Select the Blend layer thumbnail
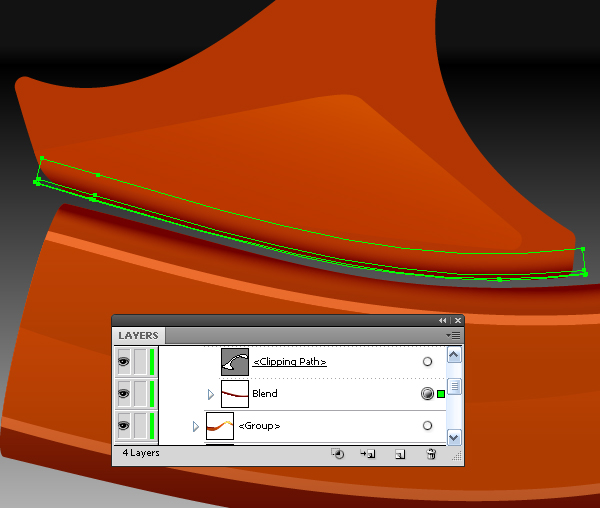The width and height of the screenshot is (600, 508). click(x=235, y=394)
